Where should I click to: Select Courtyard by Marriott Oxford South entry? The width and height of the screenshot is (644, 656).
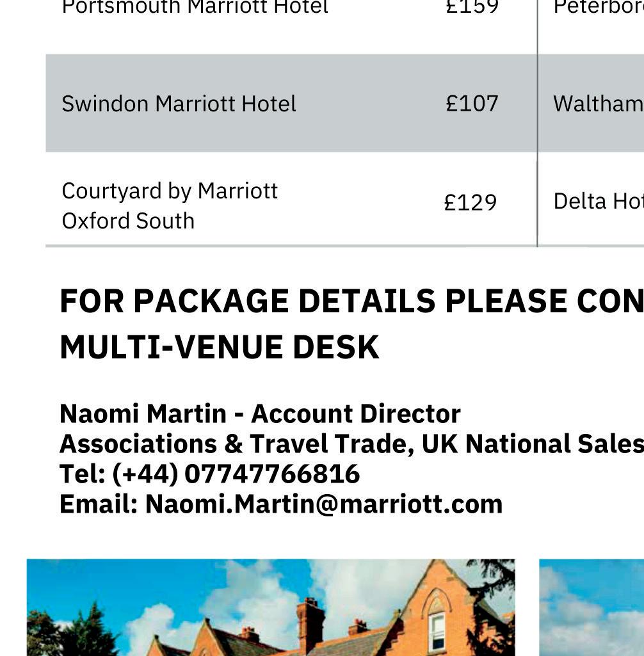170,205
